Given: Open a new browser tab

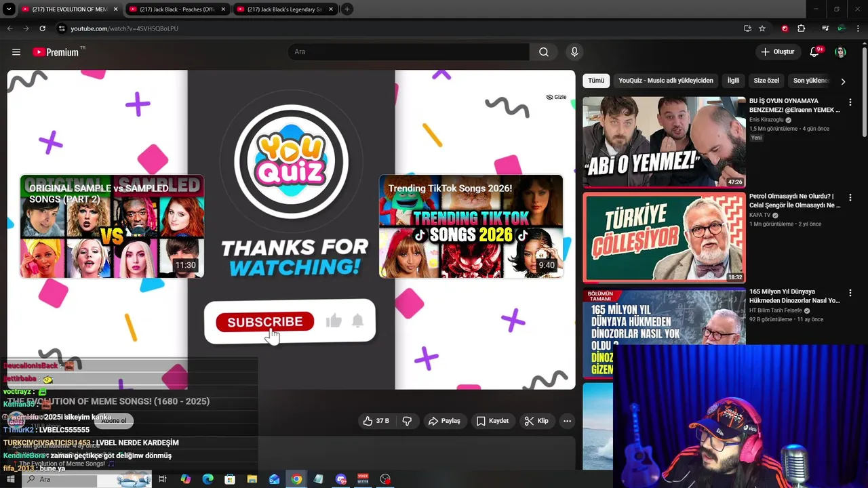Looking at the screenshot, I should point(347,9).
